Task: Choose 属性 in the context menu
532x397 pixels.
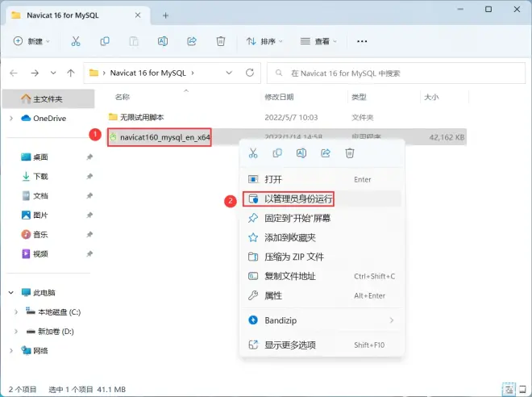Action: coord(322,295)
